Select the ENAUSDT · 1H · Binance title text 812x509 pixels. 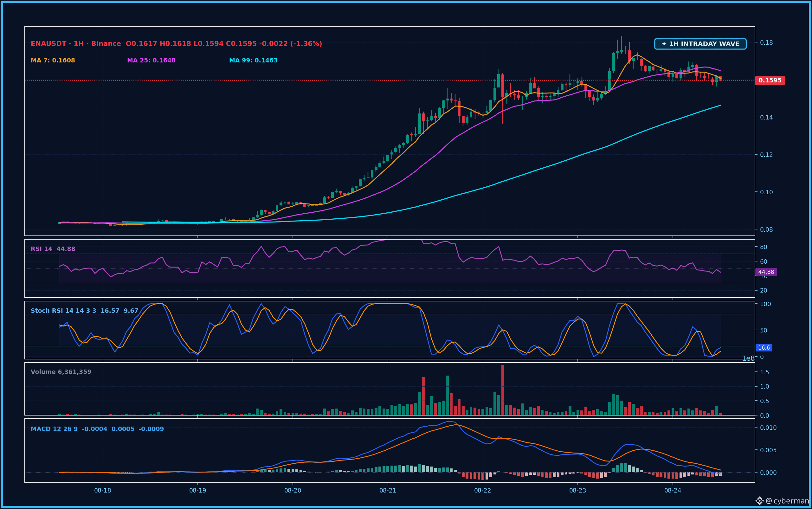click(x=76, y=44)
